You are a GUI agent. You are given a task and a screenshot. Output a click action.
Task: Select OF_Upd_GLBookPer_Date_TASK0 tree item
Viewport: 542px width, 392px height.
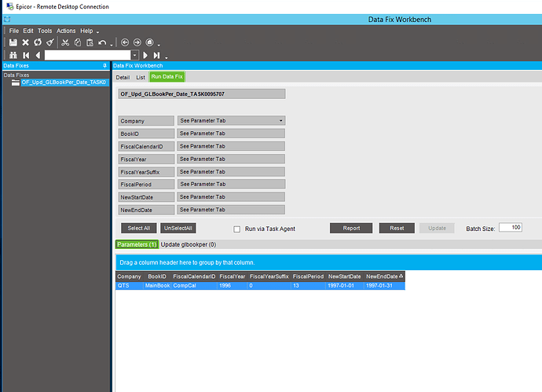[64, 82]
